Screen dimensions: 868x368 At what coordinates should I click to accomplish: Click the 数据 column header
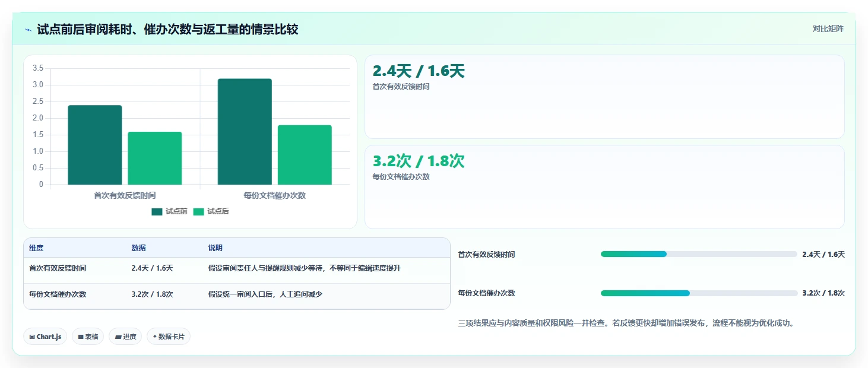[x=138, y=248]
